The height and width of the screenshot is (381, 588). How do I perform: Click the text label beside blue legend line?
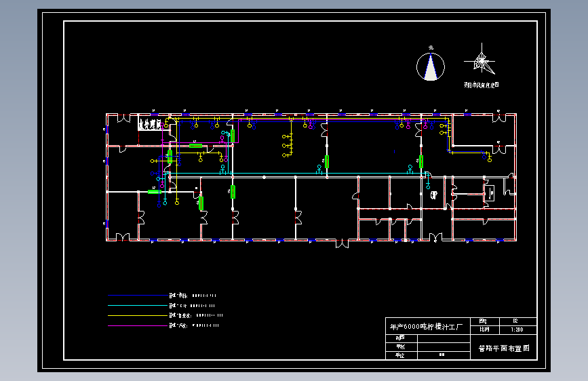(x=193, y=296)
